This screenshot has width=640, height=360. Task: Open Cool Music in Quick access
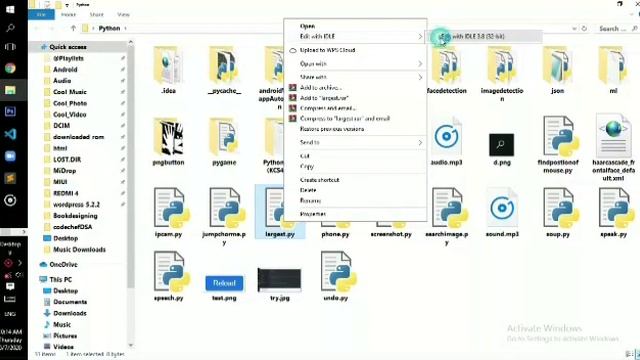[70, 92]
